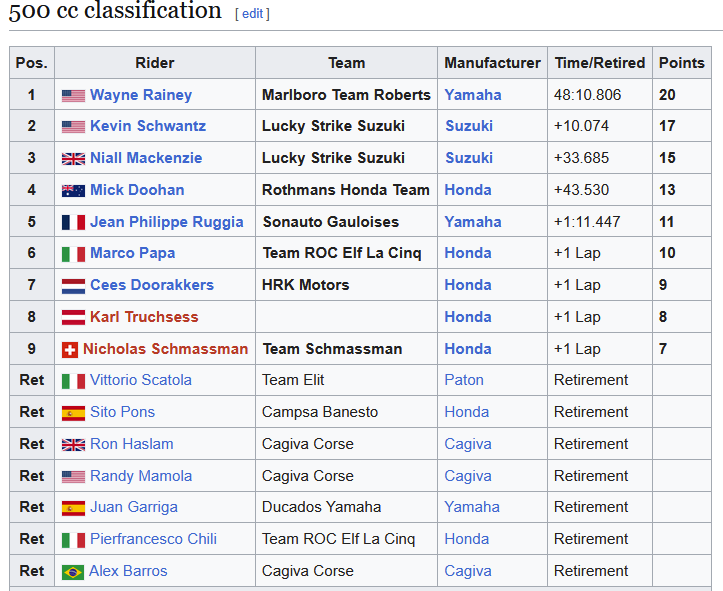Select the Time/Retired column header
The height and width of the screenshot is (591, 723).
point(600,63)
